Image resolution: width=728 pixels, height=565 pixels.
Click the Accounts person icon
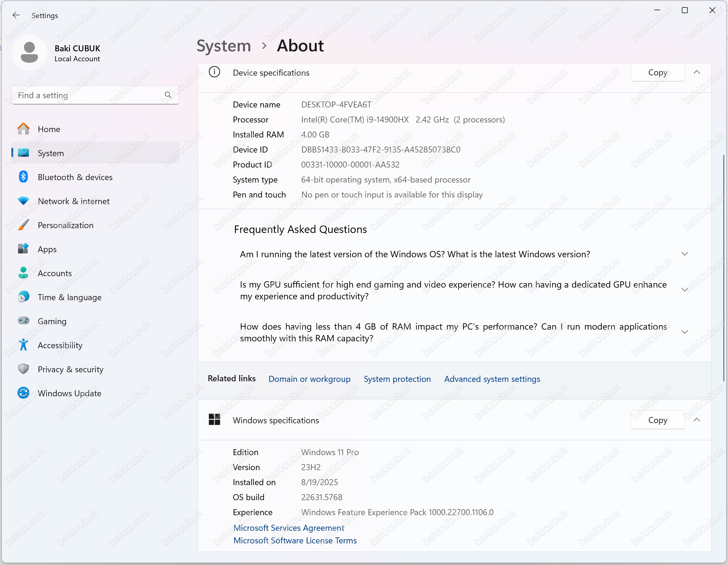coord(23,273)
